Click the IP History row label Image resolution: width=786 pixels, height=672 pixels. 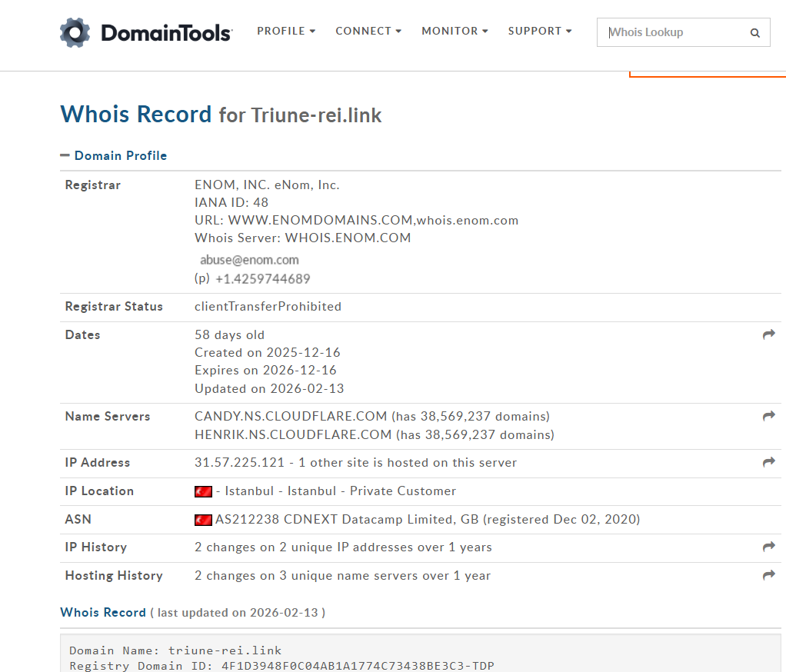click(95, 547)
